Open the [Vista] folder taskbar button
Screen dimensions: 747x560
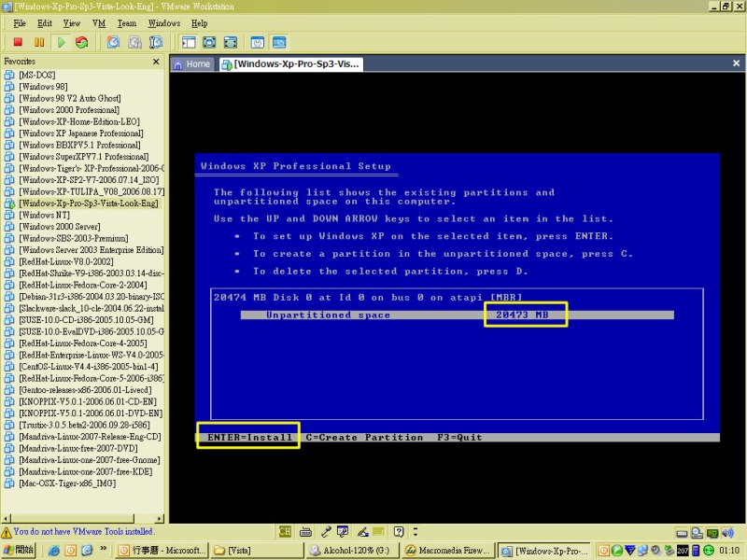pos(257,551)
